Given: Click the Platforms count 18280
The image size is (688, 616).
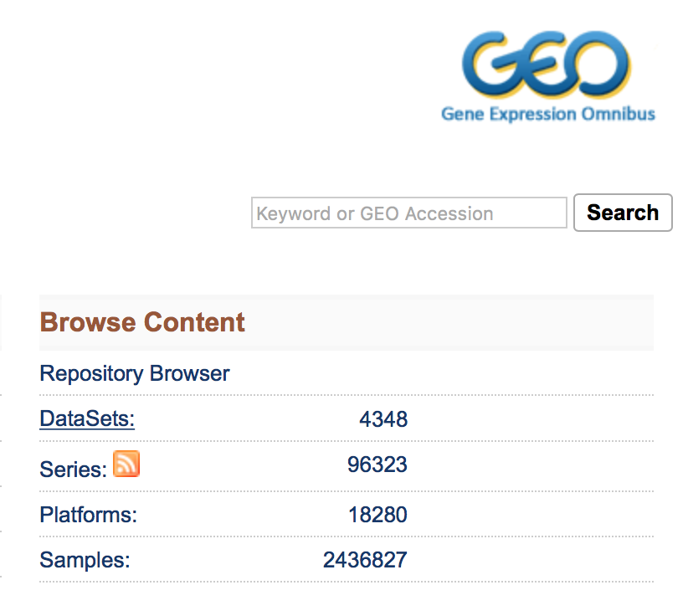Looking at the screenshot, I should pyautogui.click(x=377, y=515).
